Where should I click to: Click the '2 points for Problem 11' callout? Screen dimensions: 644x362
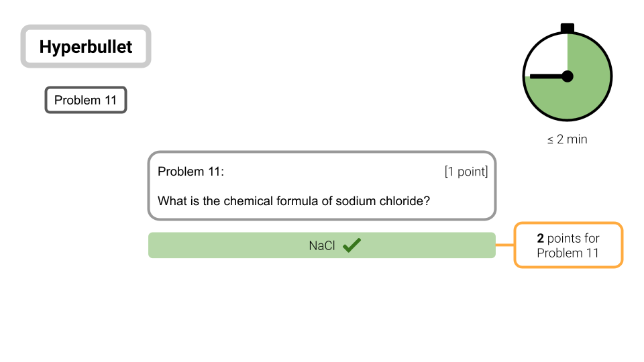pyautogui.click(x=568, y=245)
